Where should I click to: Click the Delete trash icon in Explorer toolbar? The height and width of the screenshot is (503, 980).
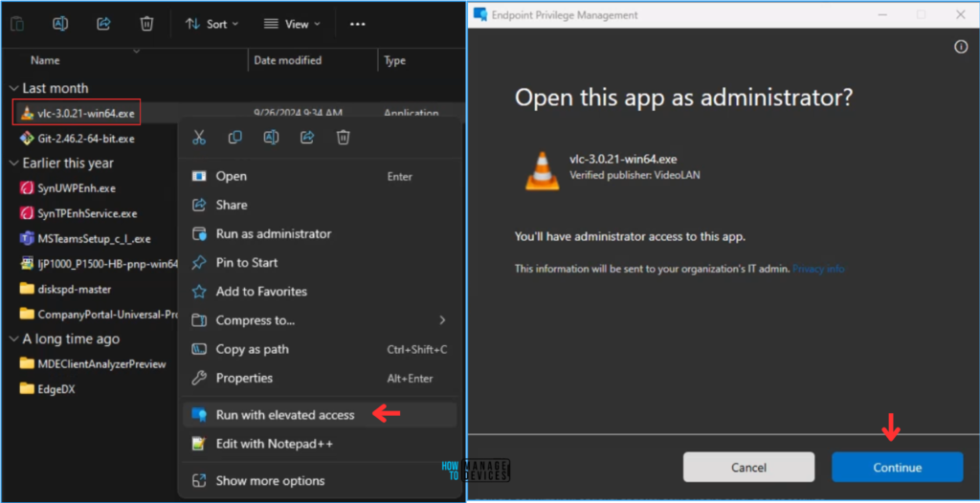pos(146,24)
